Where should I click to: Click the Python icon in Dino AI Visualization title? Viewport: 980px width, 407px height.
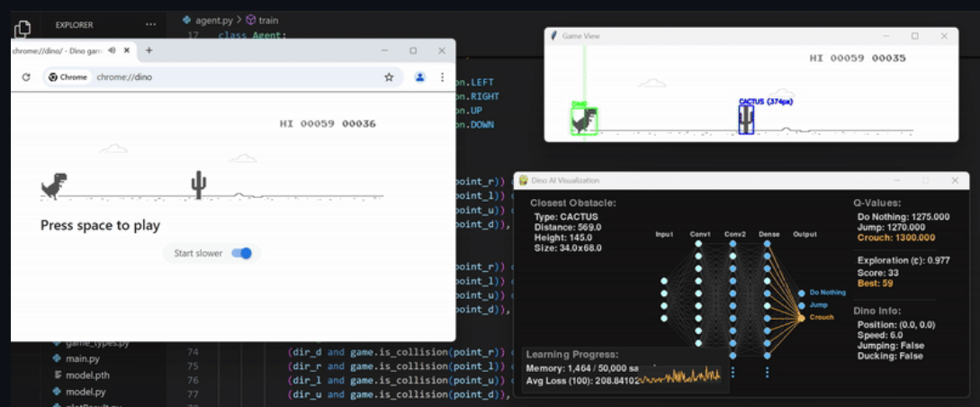524,181
